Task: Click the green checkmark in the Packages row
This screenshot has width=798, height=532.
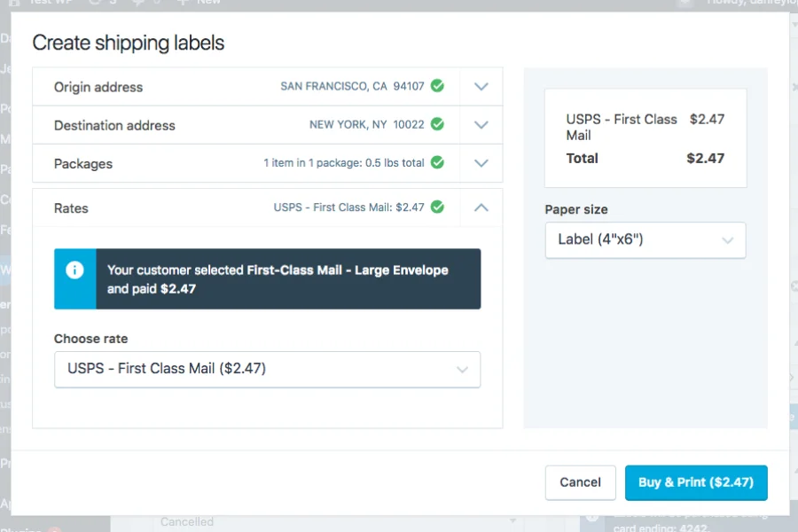Action: (x=437, y=162)
